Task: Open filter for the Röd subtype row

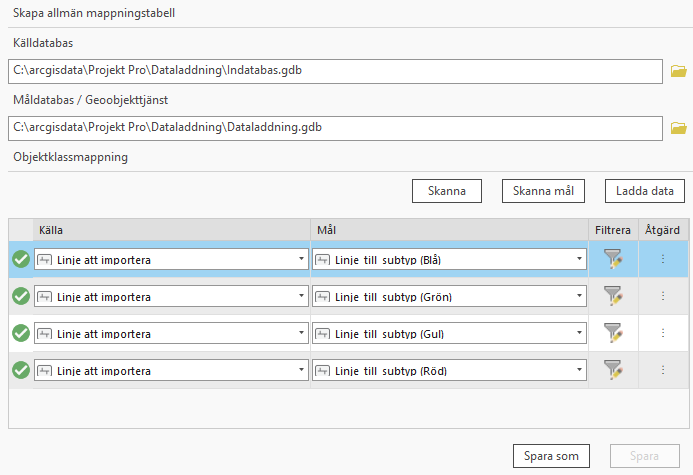Action: [613, 370]
